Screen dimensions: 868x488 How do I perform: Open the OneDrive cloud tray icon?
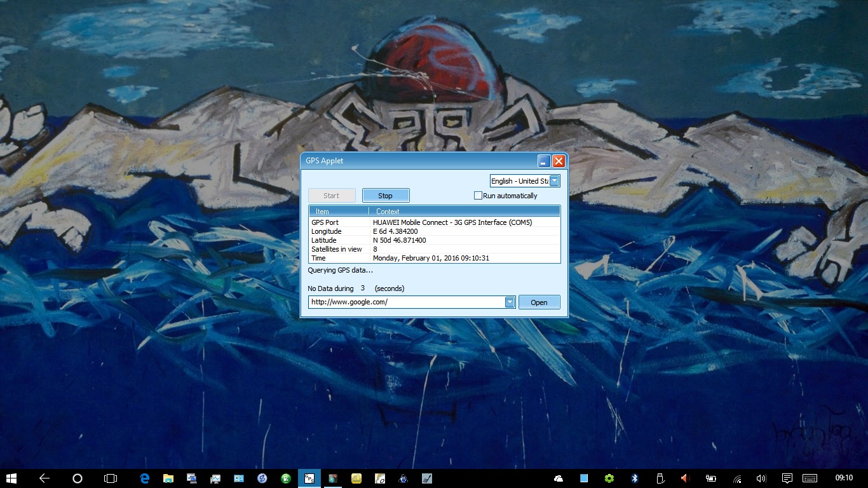pyautogui.click(x=559, y=478)
